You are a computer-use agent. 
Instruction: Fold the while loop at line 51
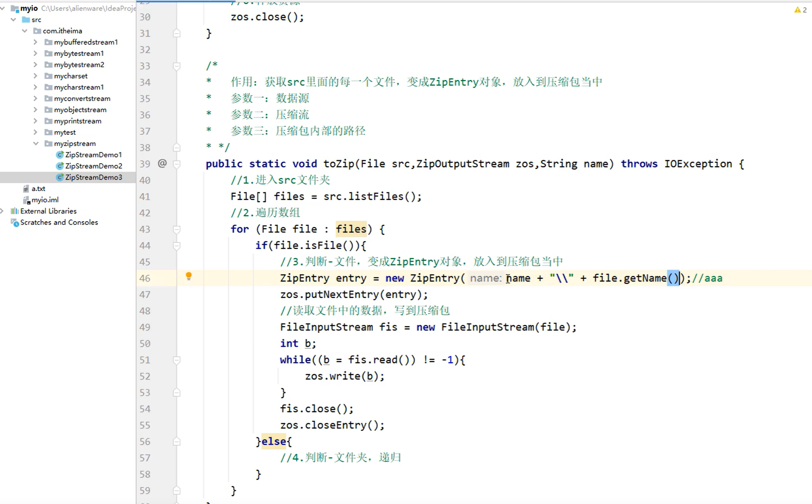pos(176,359)
